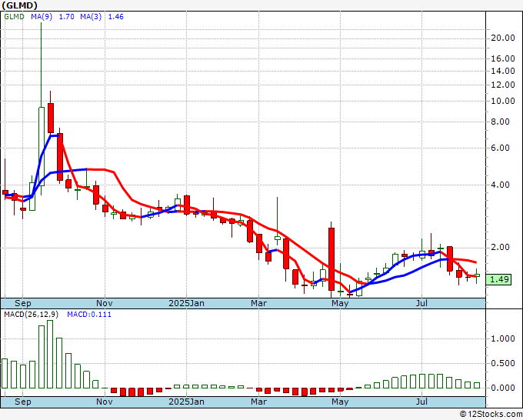Click the 2.00 price axis label

(501, 247)
